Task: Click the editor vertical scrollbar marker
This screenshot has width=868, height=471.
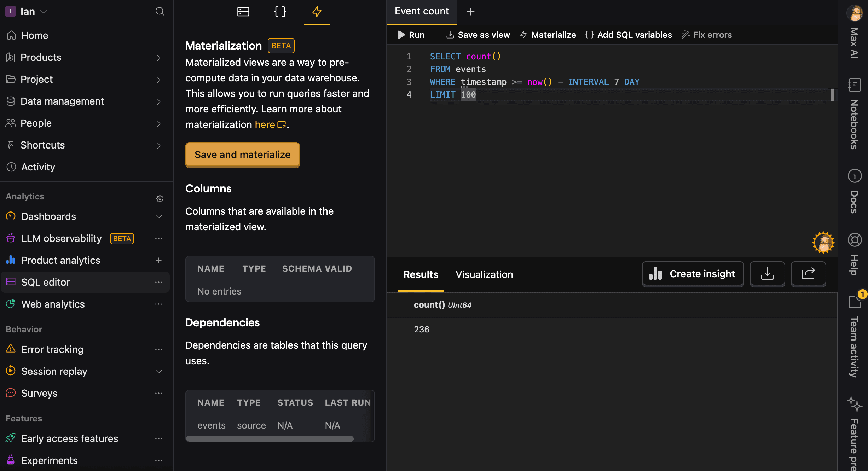Action: click(x=833, y=95)
